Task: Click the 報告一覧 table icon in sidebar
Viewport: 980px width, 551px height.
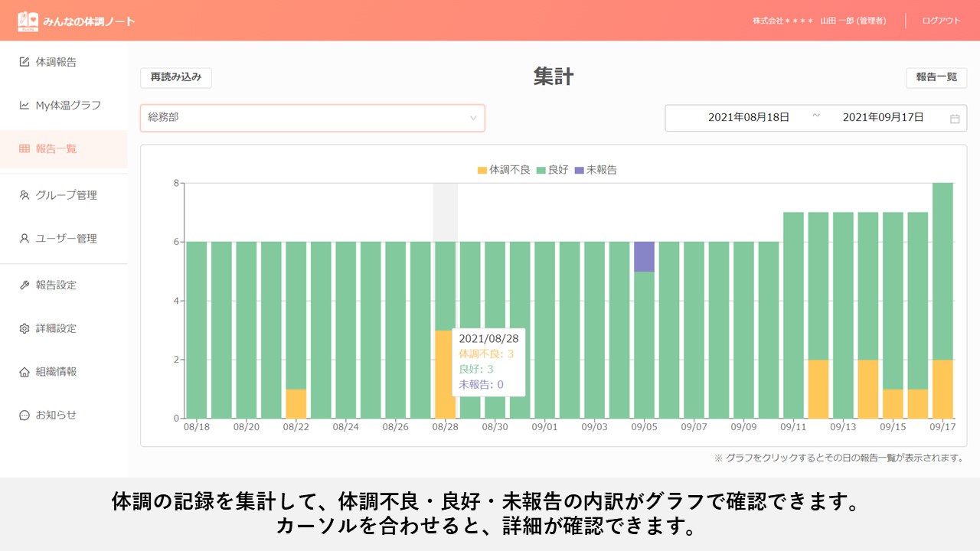Action: 24,149
